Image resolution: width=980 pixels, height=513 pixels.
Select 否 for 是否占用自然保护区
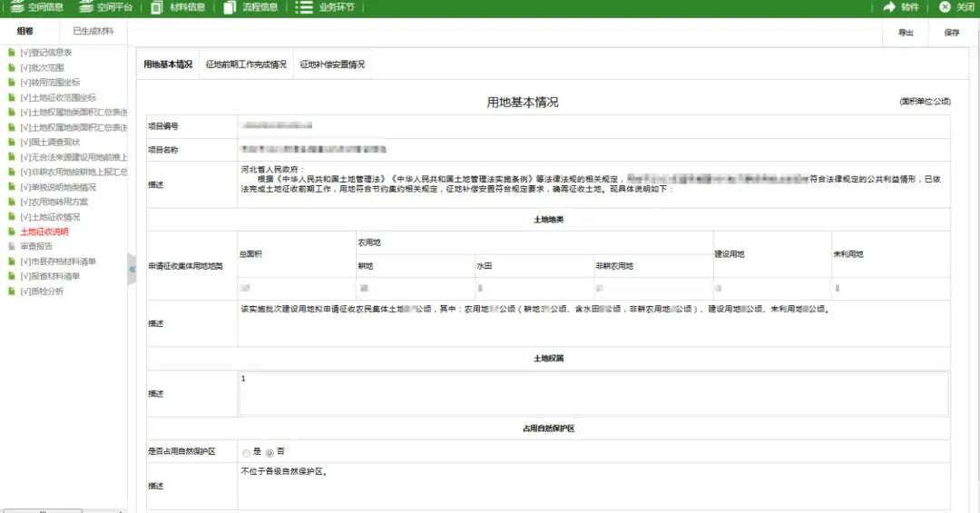tap(269, 452)
